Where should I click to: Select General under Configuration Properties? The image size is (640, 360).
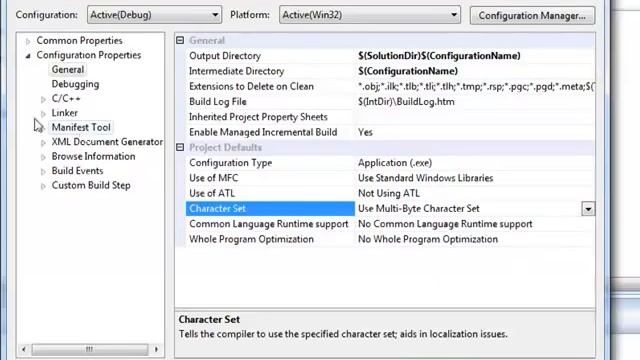pos(68,69)
